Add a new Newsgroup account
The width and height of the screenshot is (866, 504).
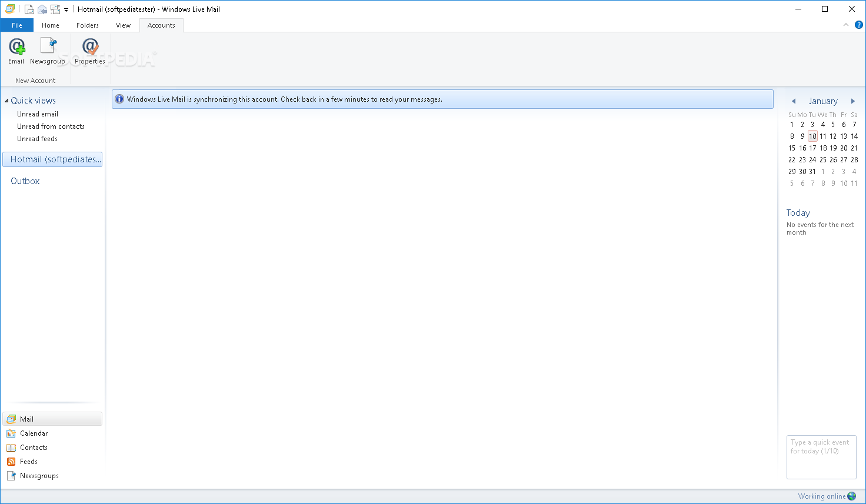tap(48, 51)
